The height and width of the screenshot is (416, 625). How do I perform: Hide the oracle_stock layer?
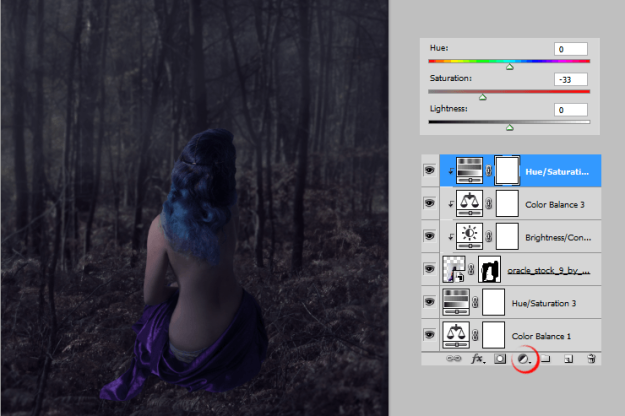coord(429,269)
